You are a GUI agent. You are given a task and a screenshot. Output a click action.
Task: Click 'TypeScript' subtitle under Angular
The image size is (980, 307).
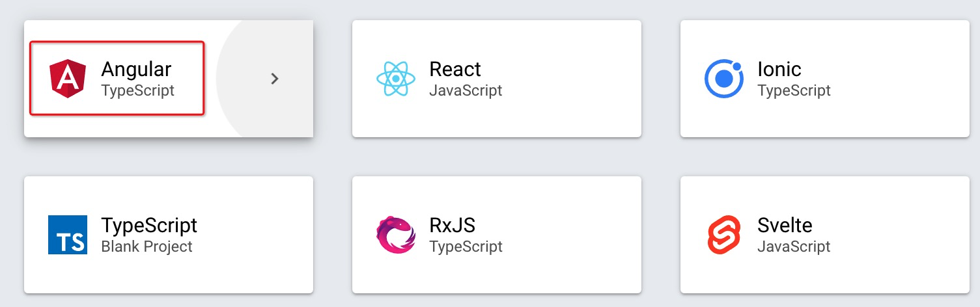pyautogui.click(x=138, y=90)
